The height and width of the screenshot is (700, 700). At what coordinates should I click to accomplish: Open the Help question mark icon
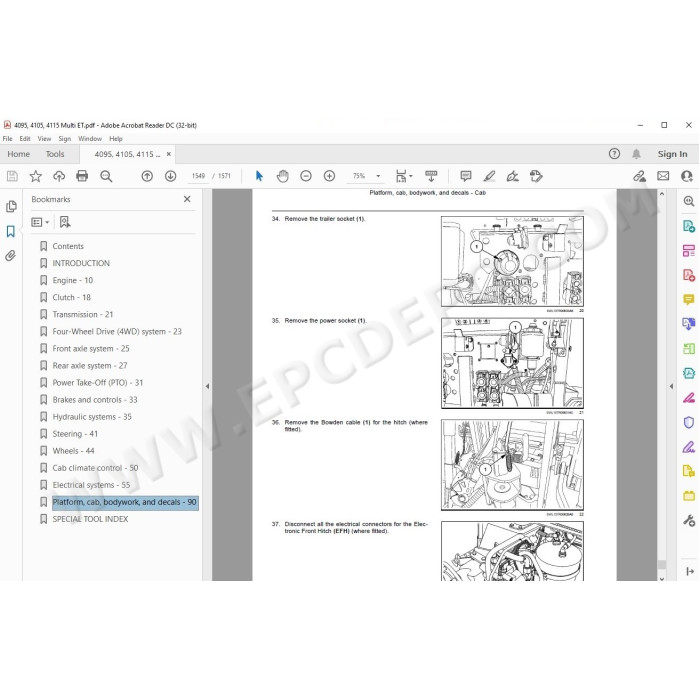pos(614,154)
